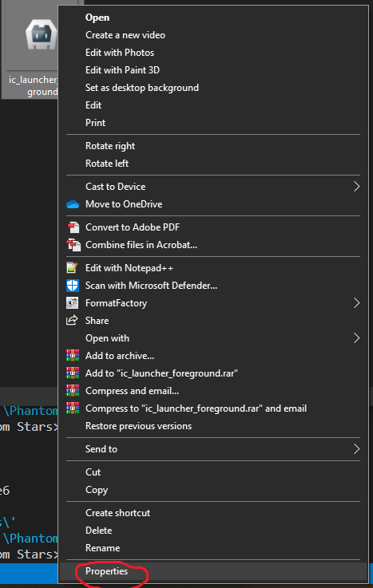Viewport: 373px width, 588px height.
Task: Click WinRAR icon beside Add to archive
Action: point(73,356)
